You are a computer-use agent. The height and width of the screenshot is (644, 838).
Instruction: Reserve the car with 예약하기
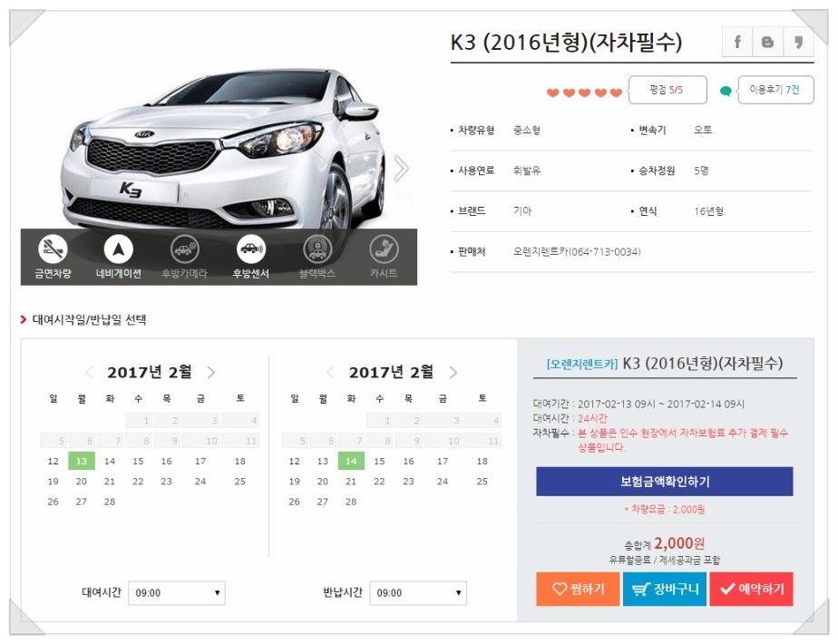[751, 589]
